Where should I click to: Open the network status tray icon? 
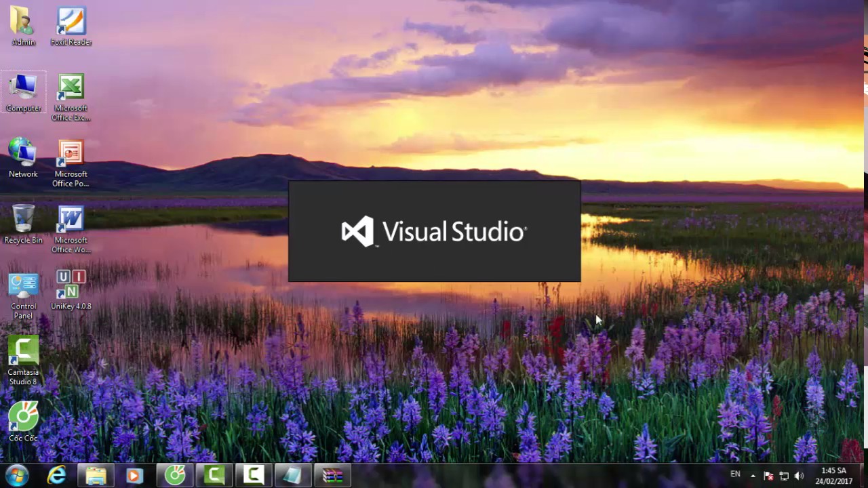784,476
